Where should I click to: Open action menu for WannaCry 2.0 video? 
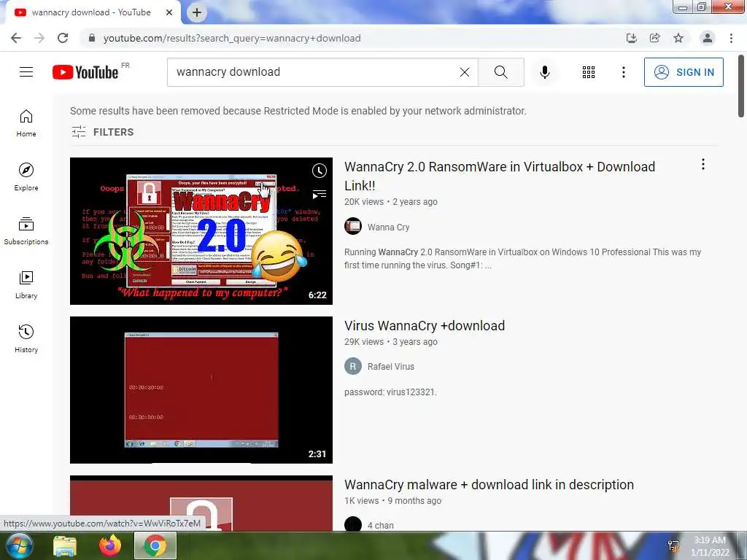[x=703, y=164]
